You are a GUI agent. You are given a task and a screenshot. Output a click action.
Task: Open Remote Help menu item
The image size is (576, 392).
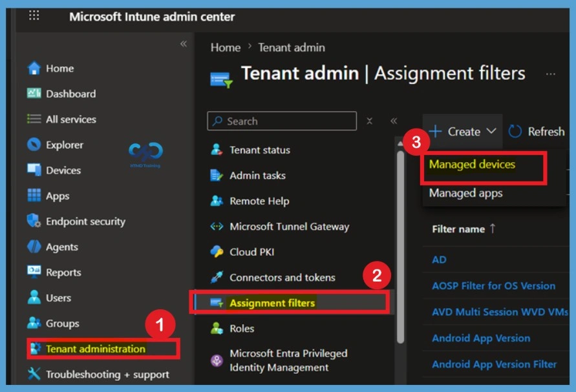tap(259, 201)
